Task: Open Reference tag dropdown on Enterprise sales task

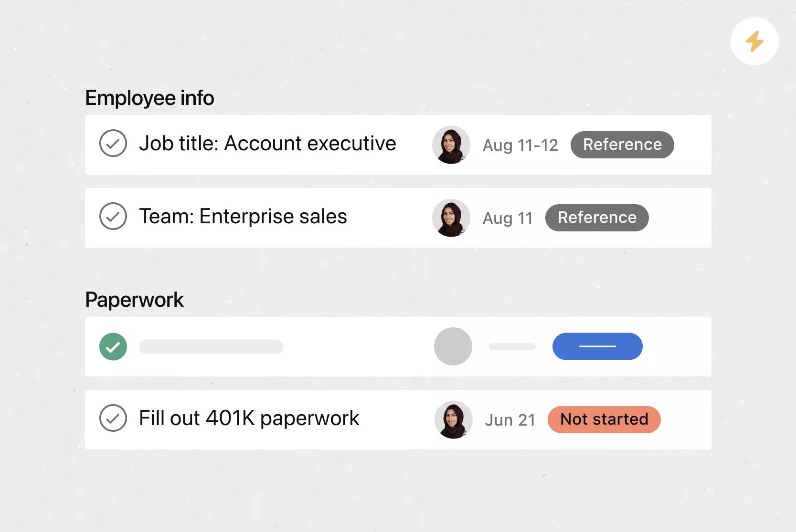Action: click(x=597, y=218)
